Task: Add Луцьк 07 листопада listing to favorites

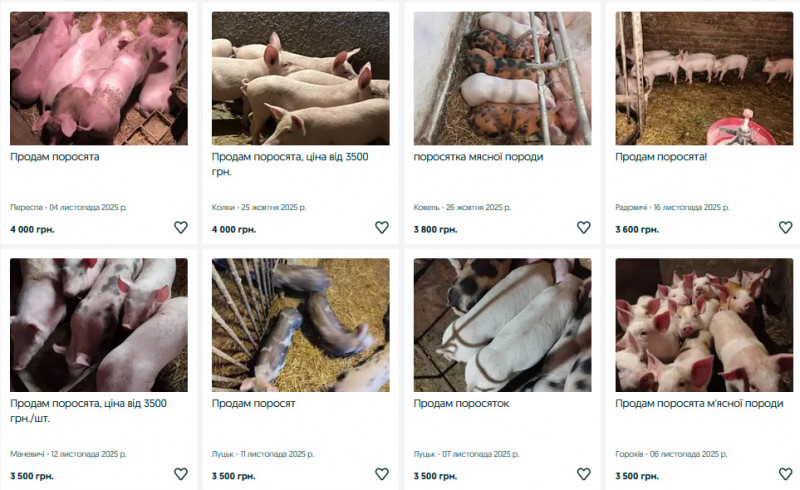Action: (x=584, y=474)
